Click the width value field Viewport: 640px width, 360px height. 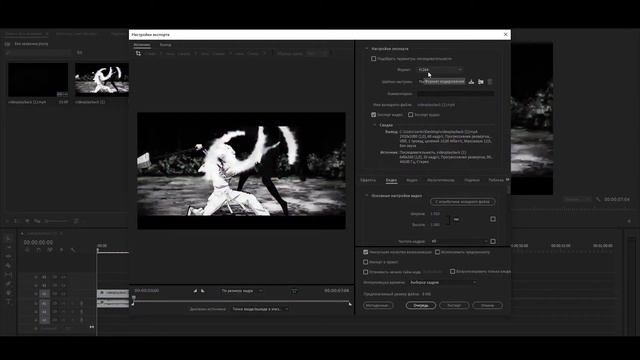tap(435, 214)
